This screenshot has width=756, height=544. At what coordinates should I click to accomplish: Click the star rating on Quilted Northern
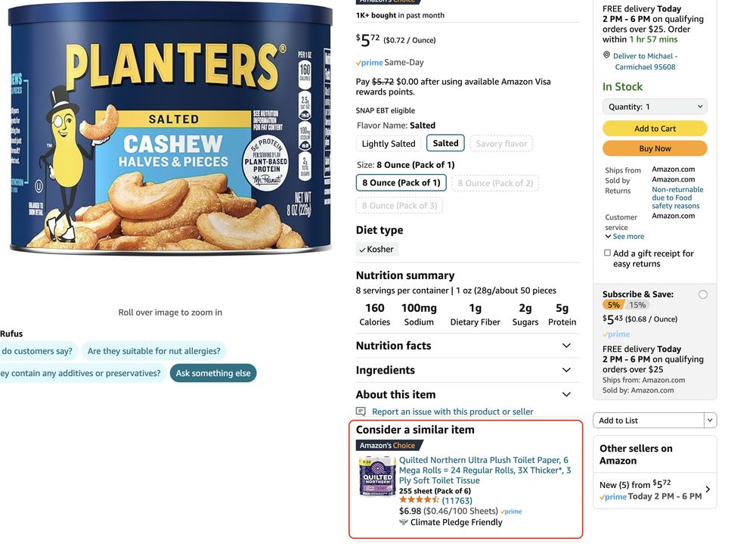[x=419, y=500]
